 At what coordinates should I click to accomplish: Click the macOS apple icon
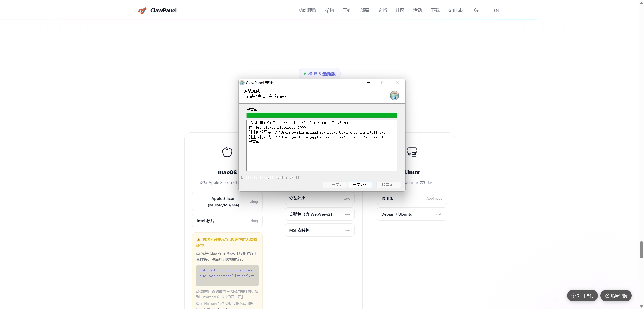click(x=227, y=152)
